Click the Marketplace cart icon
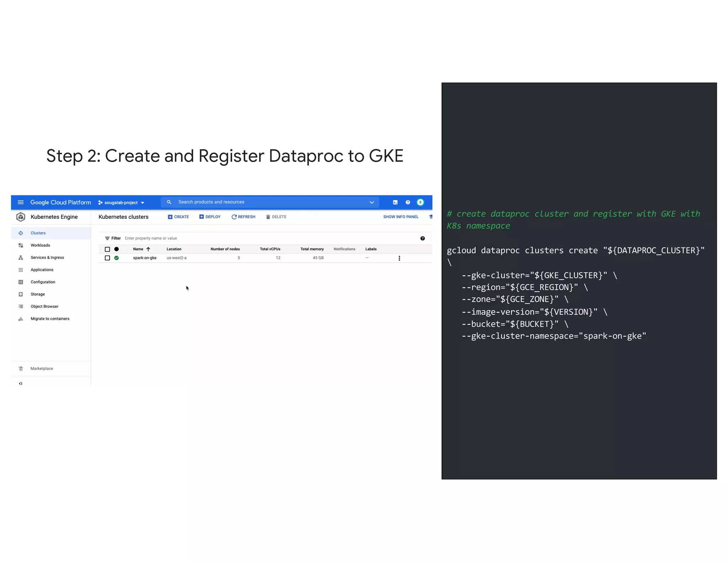Screen dimensions: 728x562 tap(21, 368)
